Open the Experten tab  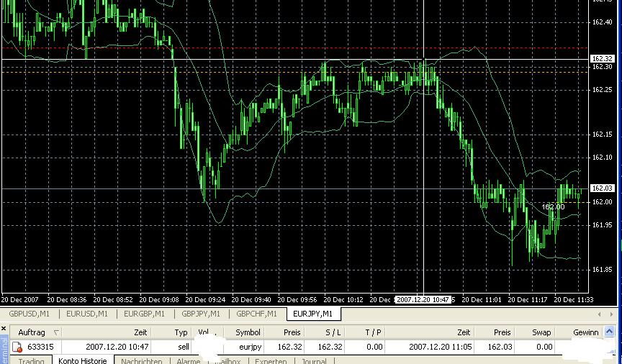point(271,361)
